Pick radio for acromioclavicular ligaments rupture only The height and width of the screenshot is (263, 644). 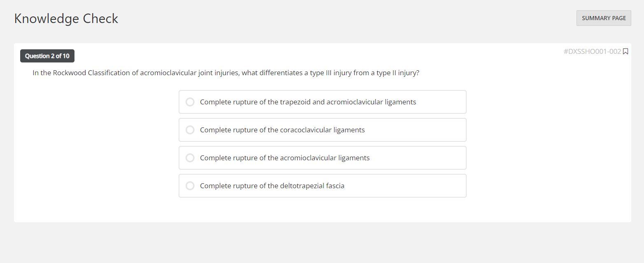pos(190,158)
